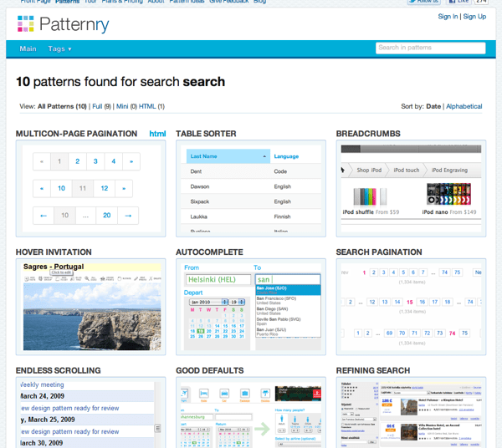Viewport: 502px width, 448px height.
Task: Open the Search Pagination title link
Action: tap(379, 252)
